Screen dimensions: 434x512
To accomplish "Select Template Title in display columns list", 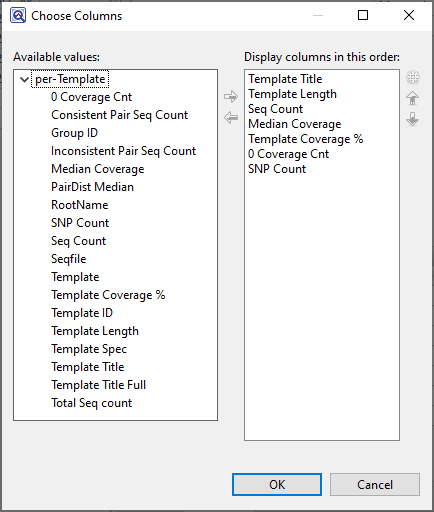I will 285,79.
